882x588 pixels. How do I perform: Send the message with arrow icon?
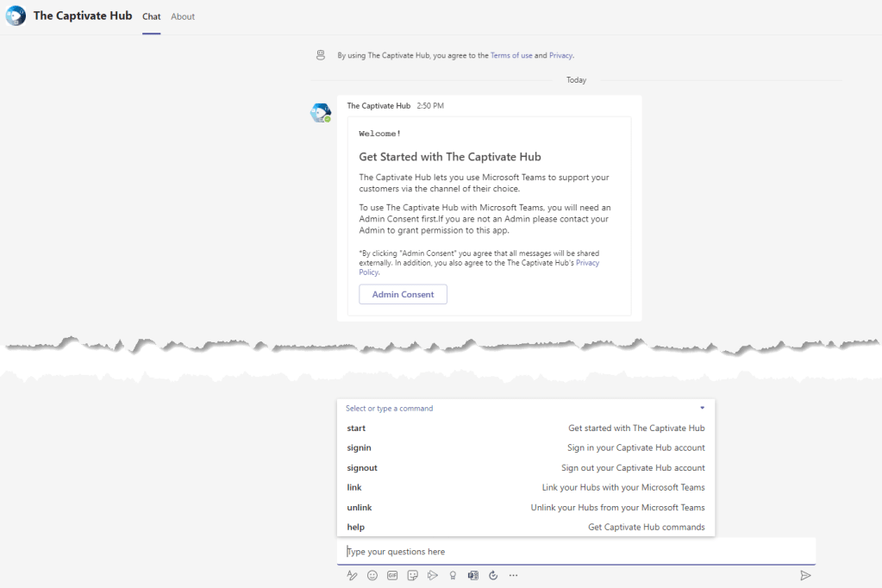805,575
